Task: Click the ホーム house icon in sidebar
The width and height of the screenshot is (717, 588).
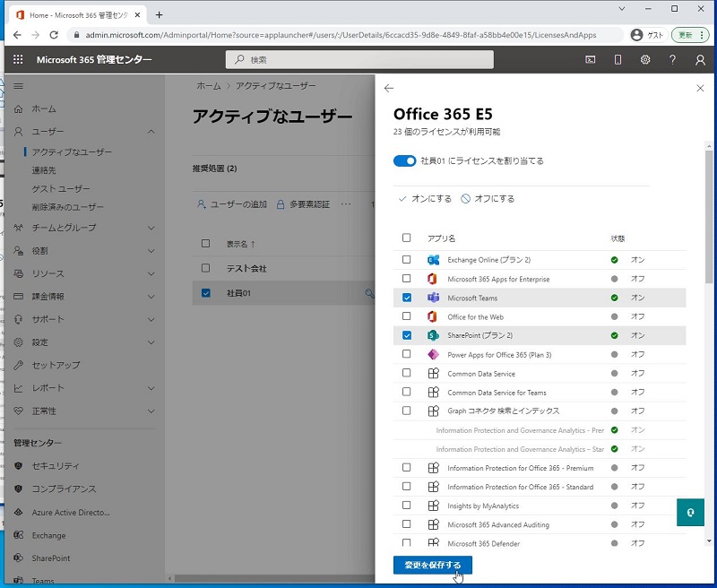Action: pos(18,108)
